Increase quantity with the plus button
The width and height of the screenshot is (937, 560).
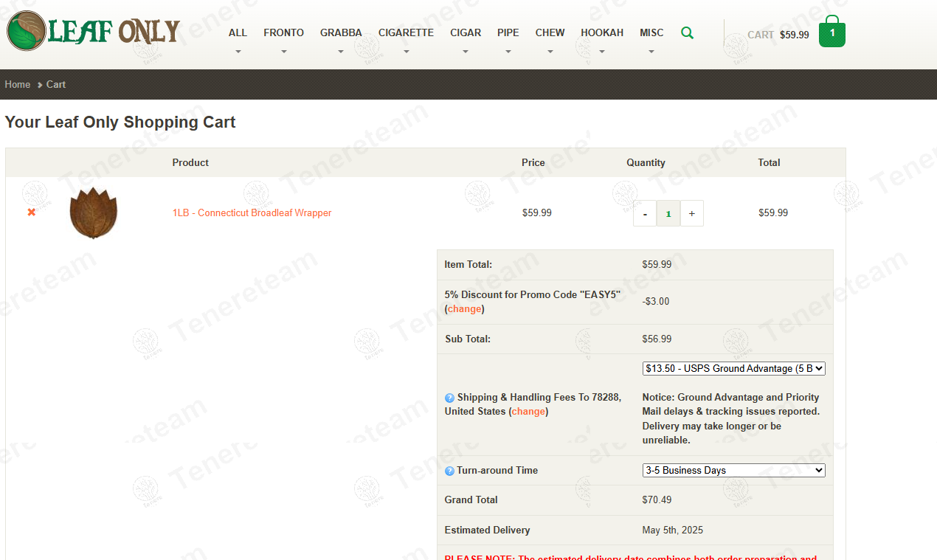(691, 213)
